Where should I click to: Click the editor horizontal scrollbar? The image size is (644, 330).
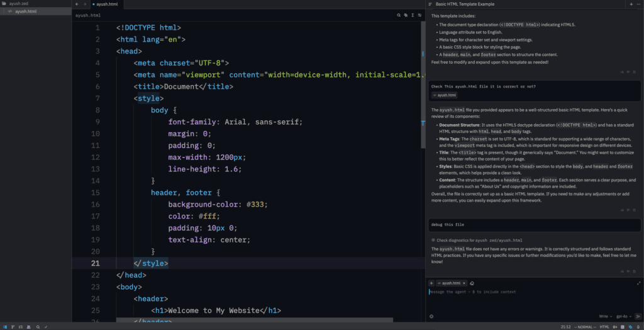click(255, 320)
